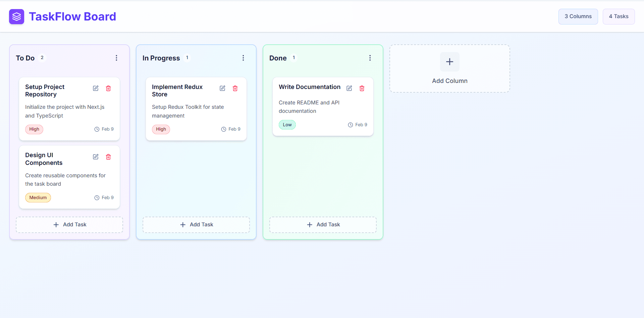Delete the Design UI Components task
The image size is (644, 318).
pyautogui.click(x=108, y=156)
